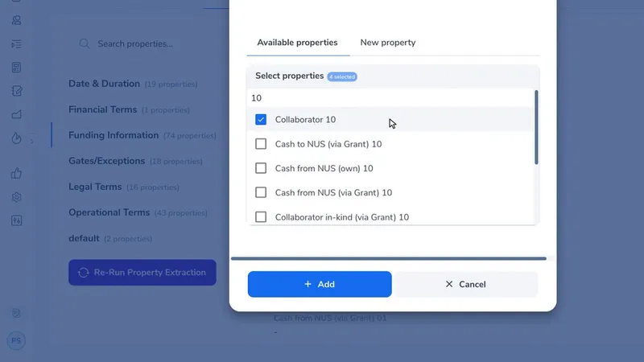Click the Add button

(x=320, y=284)
